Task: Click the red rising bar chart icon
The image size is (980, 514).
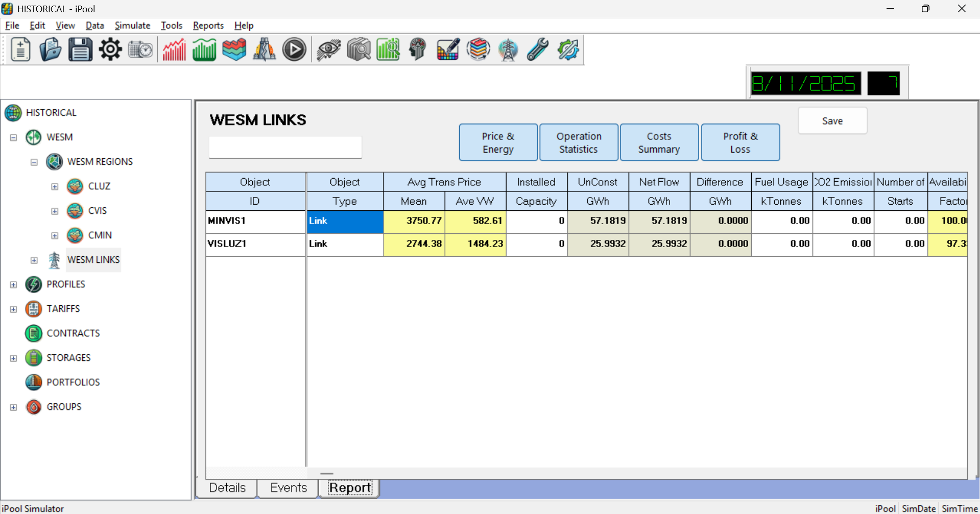Action: tap(174, 50)
